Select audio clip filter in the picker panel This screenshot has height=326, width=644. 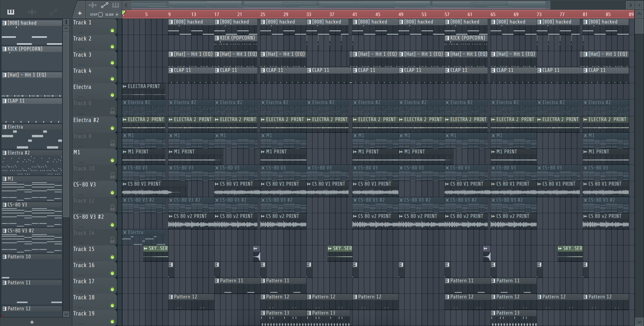(x=32, y=12)
